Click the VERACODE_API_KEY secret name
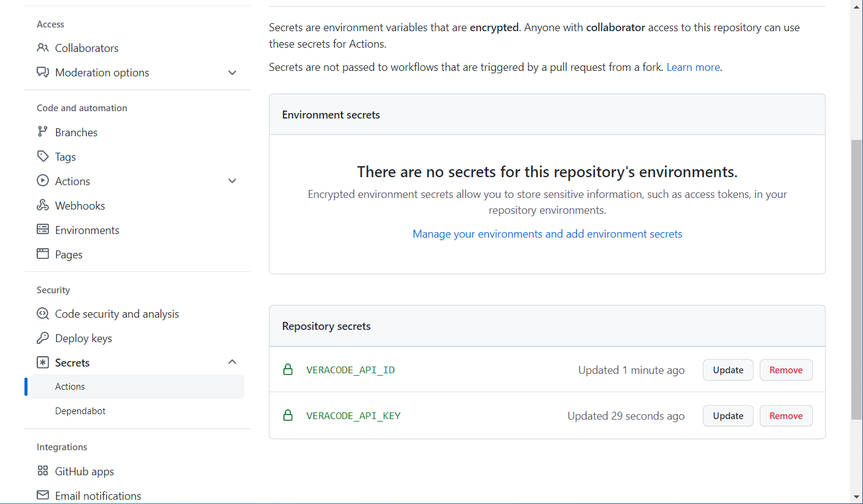 click(353, 416)
